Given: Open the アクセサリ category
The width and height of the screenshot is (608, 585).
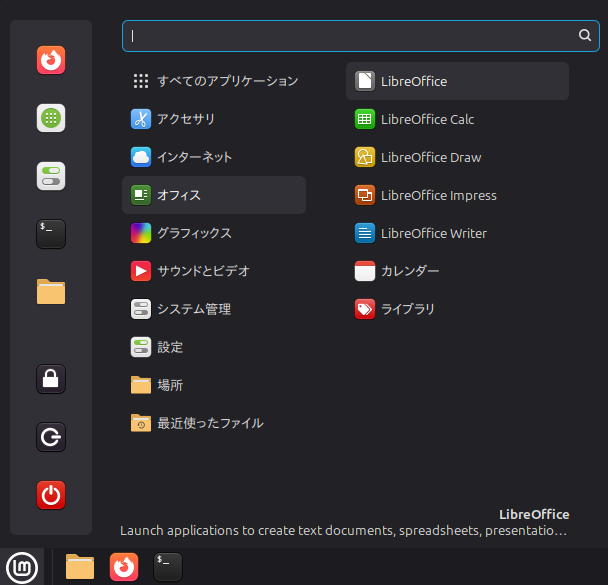Looking at the screenshot, I should [x=214, y=119].
